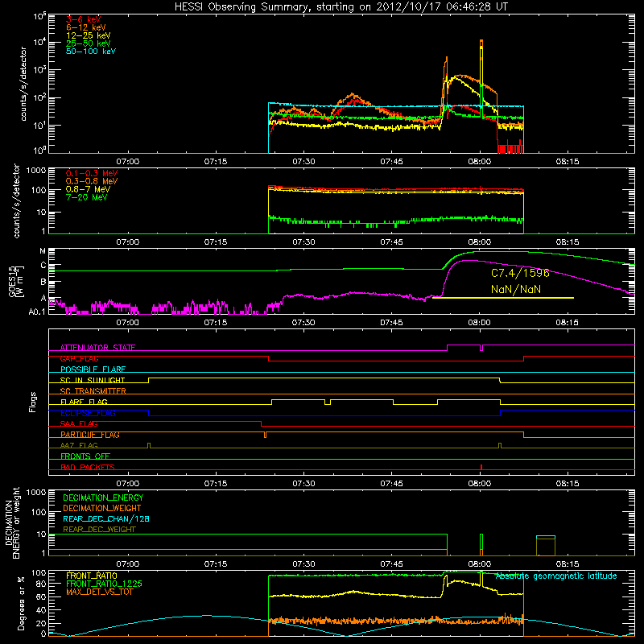Select the BAD_PACKETS flag label

88,467
